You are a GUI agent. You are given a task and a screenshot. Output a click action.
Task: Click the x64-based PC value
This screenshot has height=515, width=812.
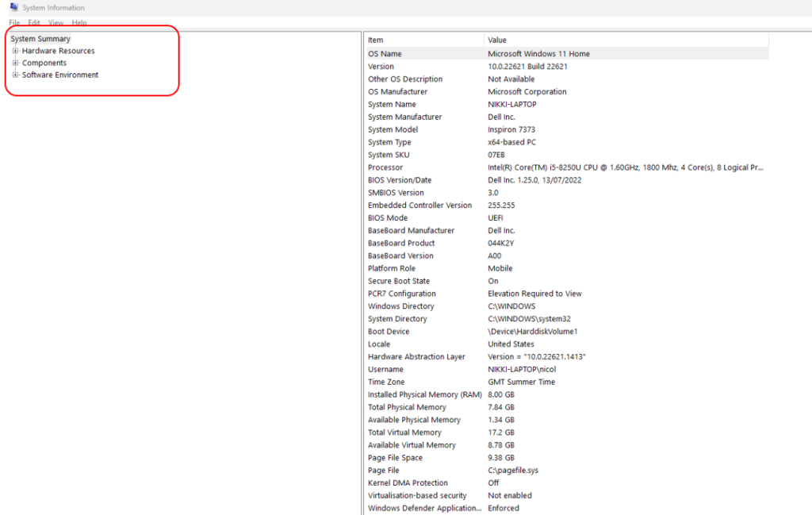[511, 142]
